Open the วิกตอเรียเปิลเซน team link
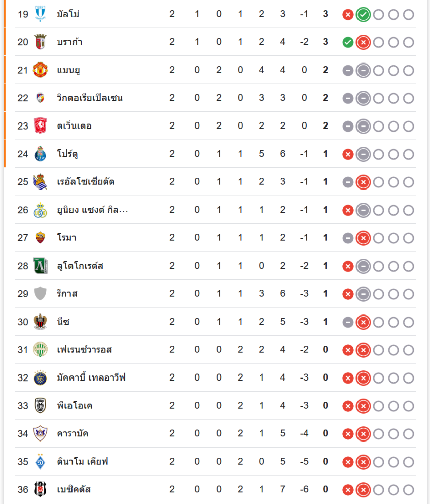 (90, 98)
